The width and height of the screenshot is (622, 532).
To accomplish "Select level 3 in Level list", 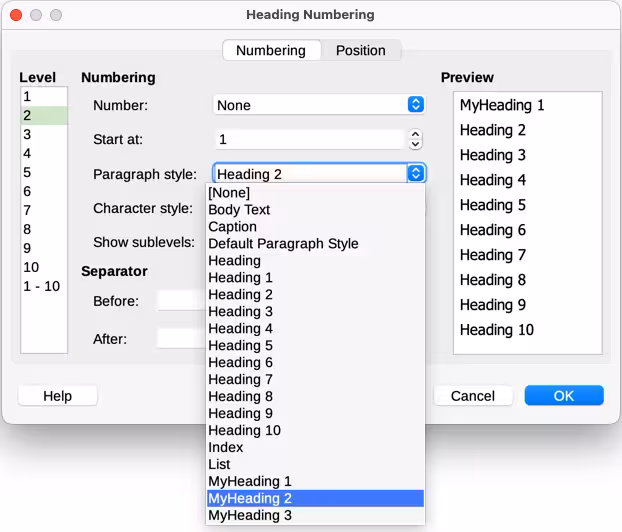I will [x=44, y=134].
